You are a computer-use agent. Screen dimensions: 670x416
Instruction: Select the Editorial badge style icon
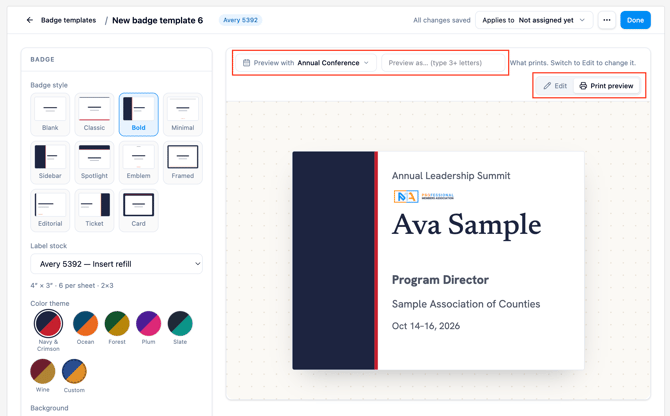tap(50, 205)
